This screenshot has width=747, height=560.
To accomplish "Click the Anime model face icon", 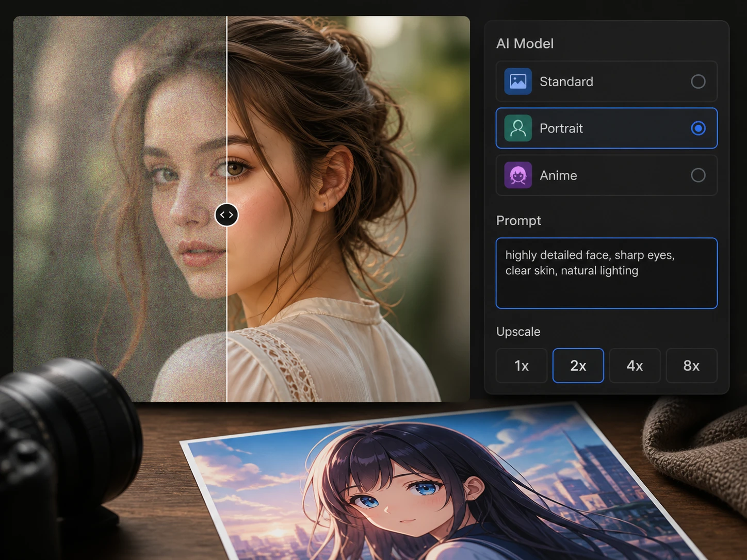I will [x=518, y=175].
